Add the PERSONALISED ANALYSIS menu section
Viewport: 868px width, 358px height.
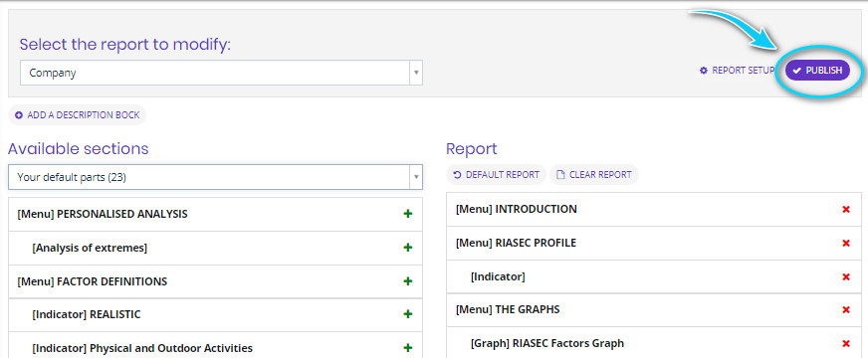tap(408, 214)
